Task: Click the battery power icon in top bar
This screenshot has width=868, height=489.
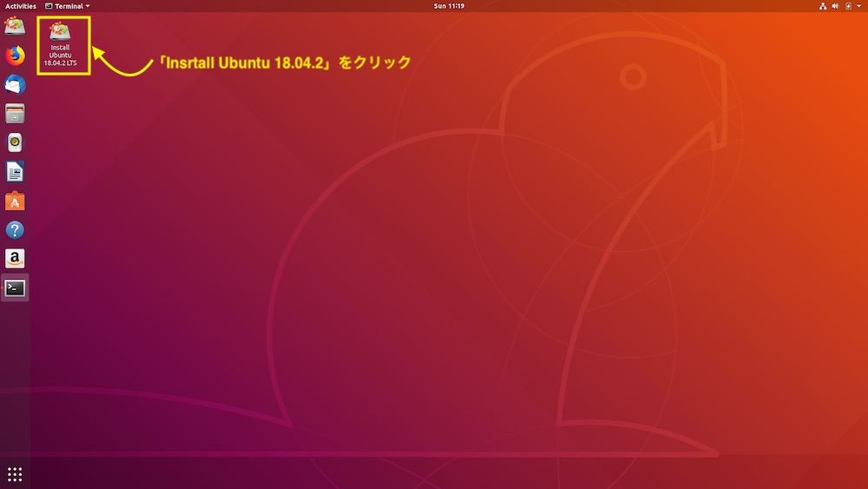Action: click(848, 6)
